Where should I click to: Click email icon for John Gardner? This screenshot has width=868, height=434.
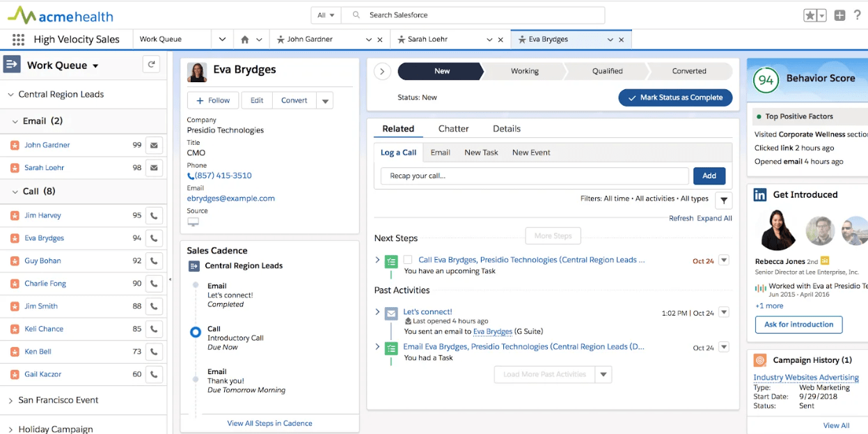pyautogui.click(x=154, y=146)
